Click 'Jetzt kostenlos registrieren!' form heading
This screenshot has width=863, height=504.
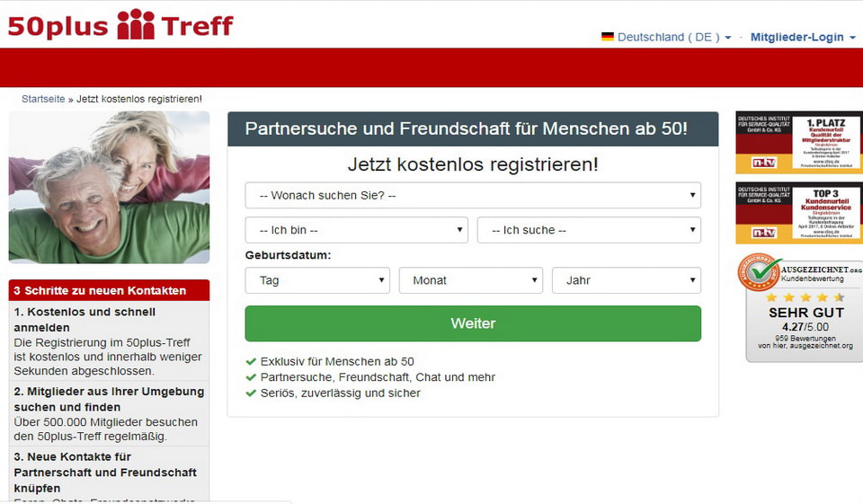pos(473,164)
